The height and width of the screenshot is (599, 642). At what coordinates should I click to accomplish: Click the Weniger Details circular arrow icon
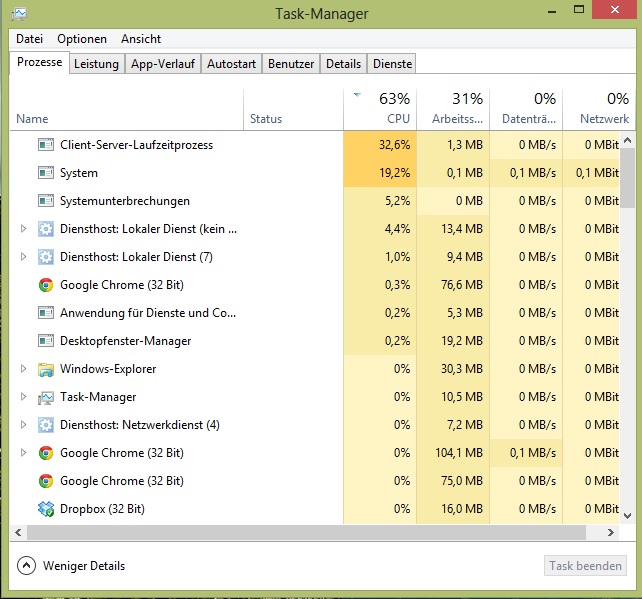click(x=26, y=565)
